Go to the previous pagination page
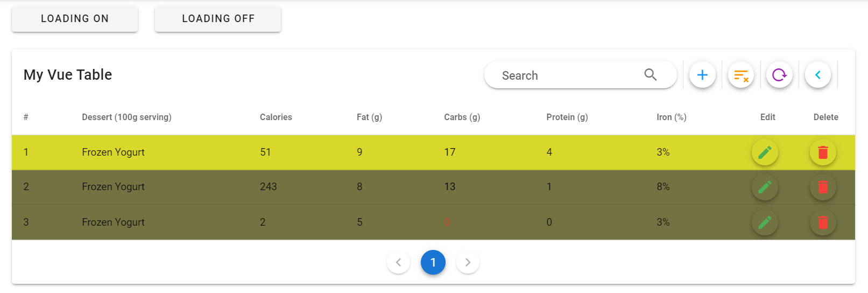 (x=398, y=262)
